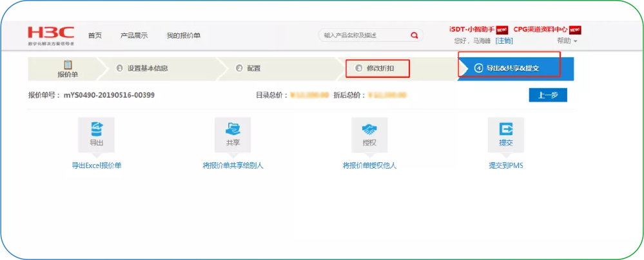Image resolution: width=644 pixels, height=260 pixels.
Task: Click NEW badge beside iSDT-小智助手
Action: point(502,30)
